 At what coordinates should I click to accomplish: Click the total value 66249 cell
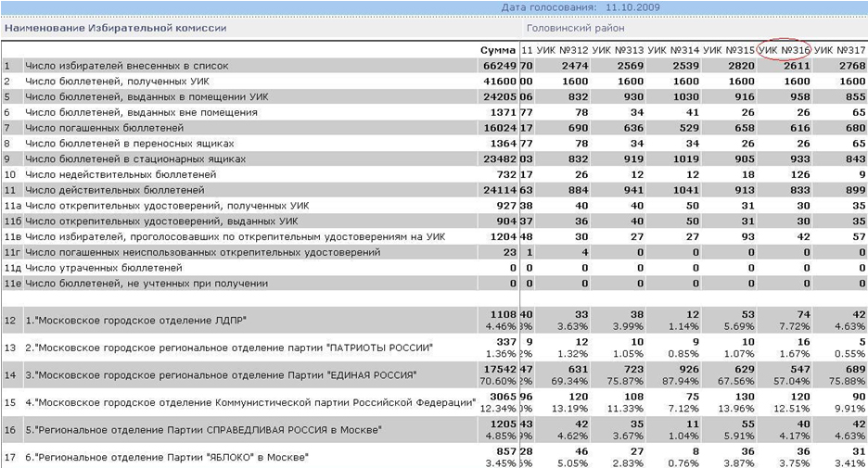pos(498,67)
